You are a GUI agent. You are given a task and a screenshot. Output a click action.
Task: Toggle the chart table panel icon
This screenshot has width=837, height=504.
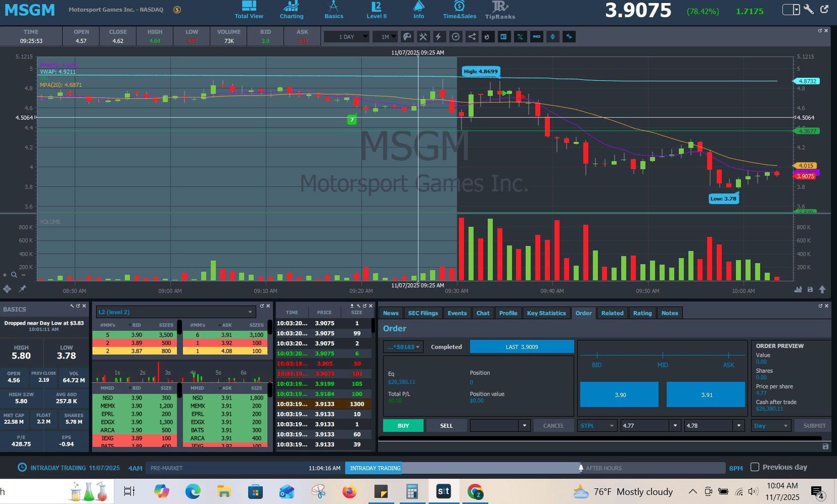pos(503,36)
